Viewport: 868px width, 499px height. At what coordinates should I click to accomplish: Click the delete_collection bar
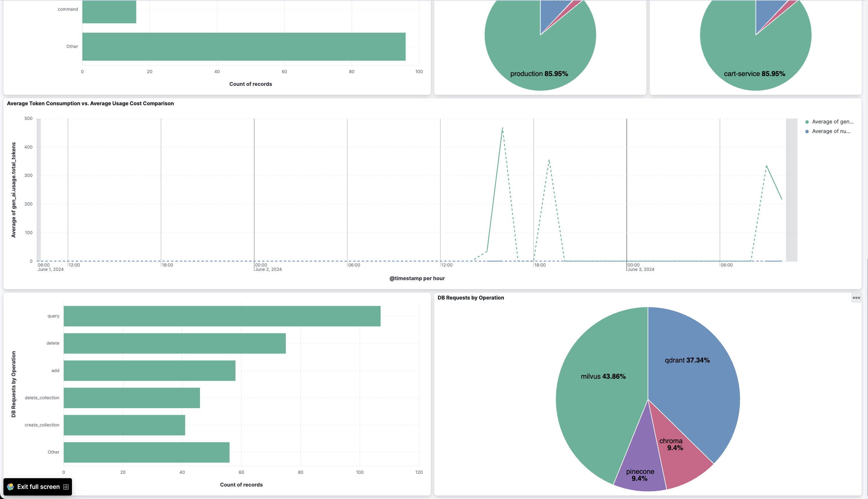pyautogui.click(x=132, y=398)
